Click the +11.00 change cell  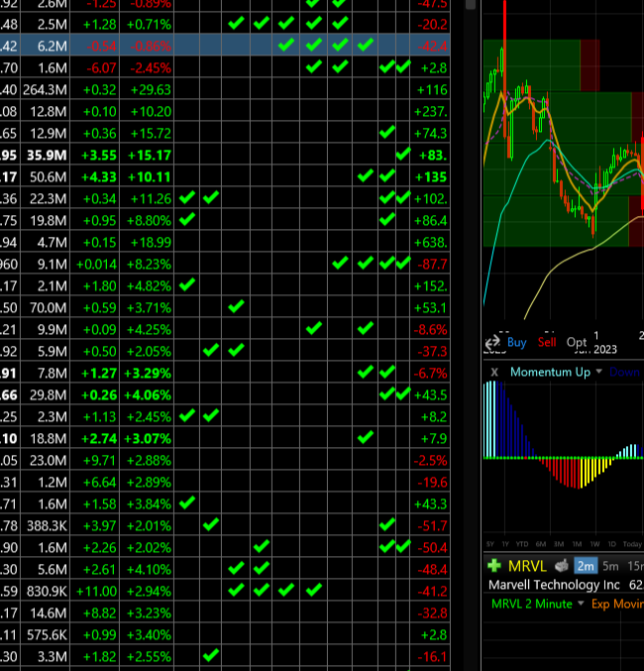point(96,591)
